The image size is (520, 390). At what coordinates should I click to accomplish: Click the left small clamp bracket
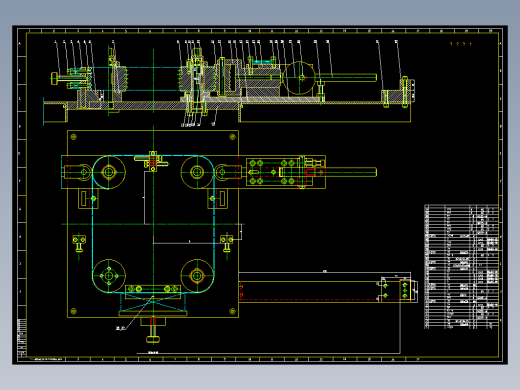pyautogui.click(x=79, y=243)
